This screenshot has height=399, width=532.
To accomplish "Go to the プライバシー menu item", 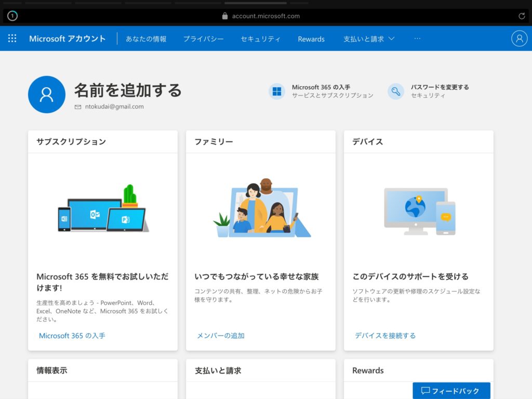I will tap(203, 39).
